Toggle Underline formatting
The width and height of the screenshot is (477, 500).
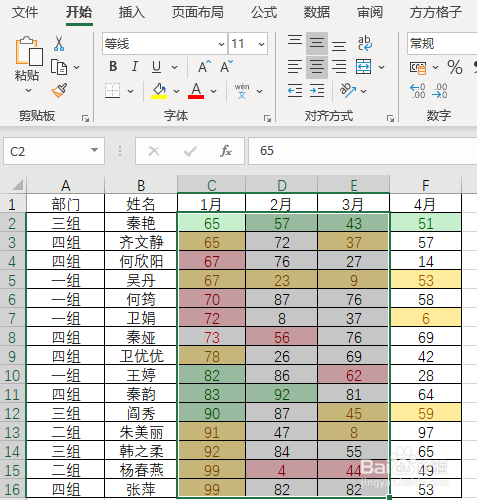(x=156, y=67)
